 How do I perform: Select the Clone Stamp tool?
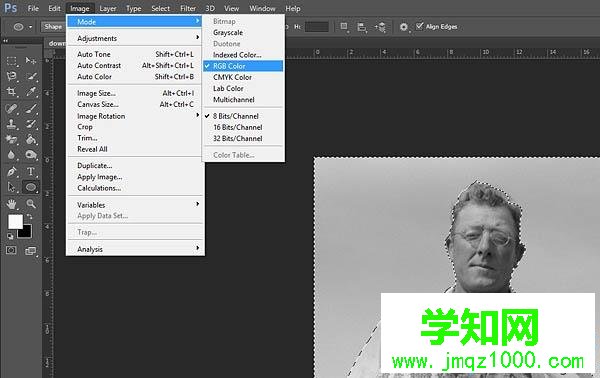[x=11, y=124]
